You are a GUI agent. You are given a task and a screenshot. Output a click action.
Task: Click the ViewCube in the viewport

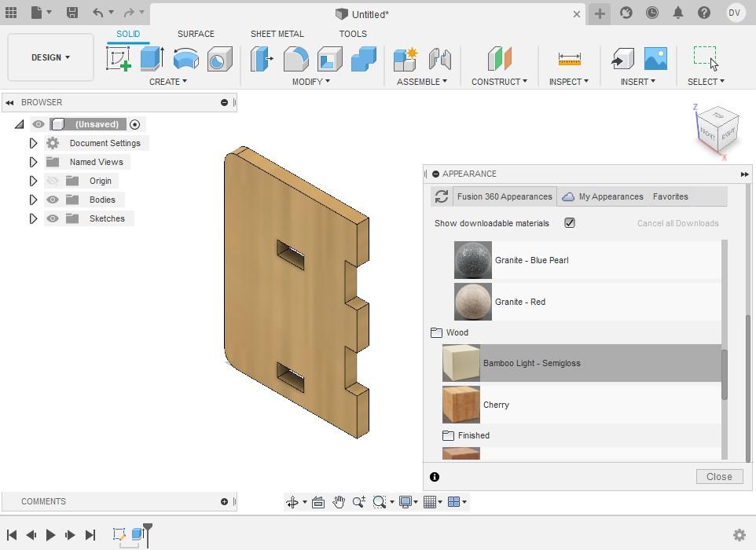coord(717,129)
